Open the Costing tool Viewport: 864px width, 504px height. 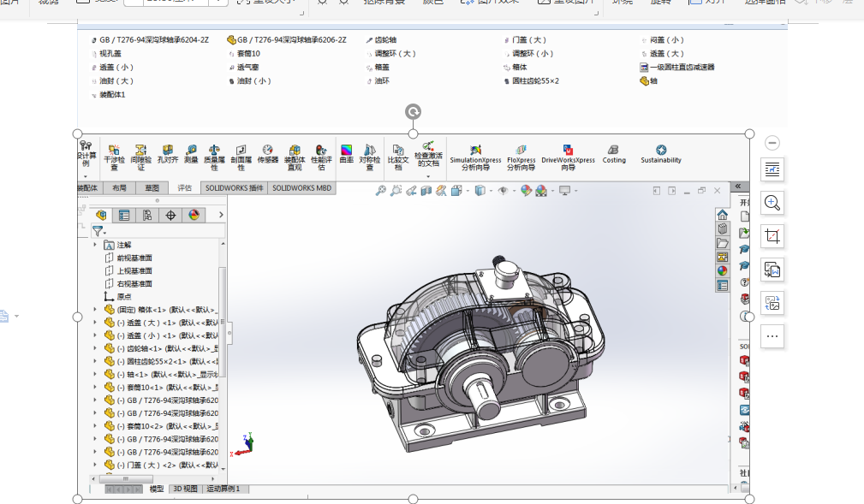614,153
